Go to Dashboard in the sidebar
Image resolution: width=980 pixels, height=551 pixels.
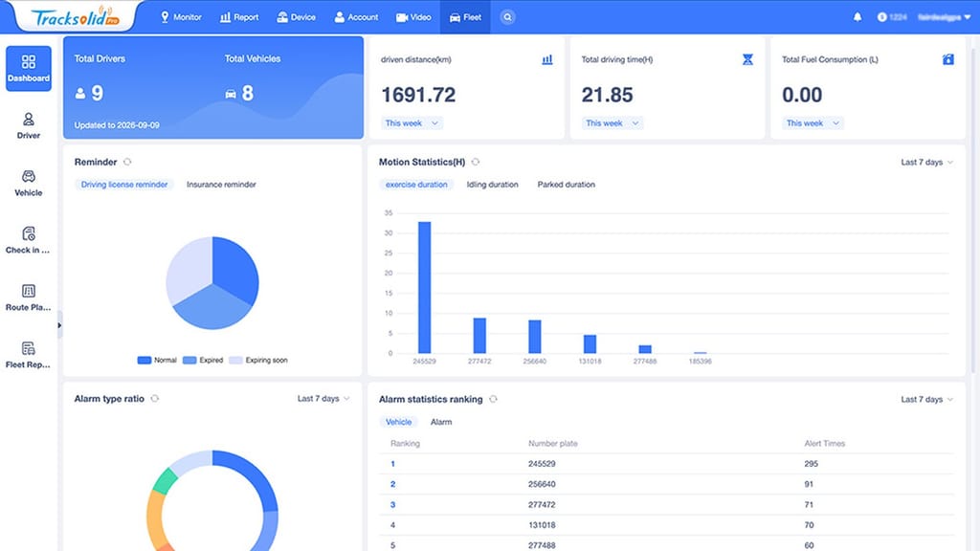pos(29,68)
